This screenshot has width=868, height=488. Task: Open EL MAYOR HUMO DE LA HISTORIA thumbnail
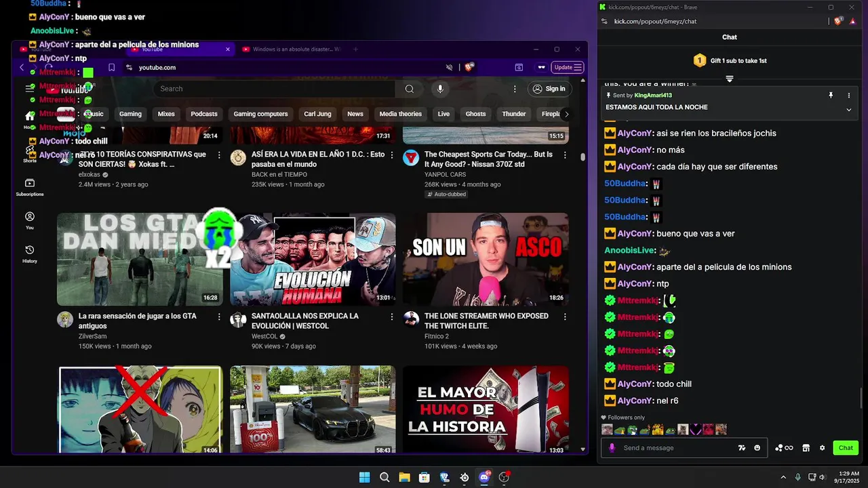[486, 409]
